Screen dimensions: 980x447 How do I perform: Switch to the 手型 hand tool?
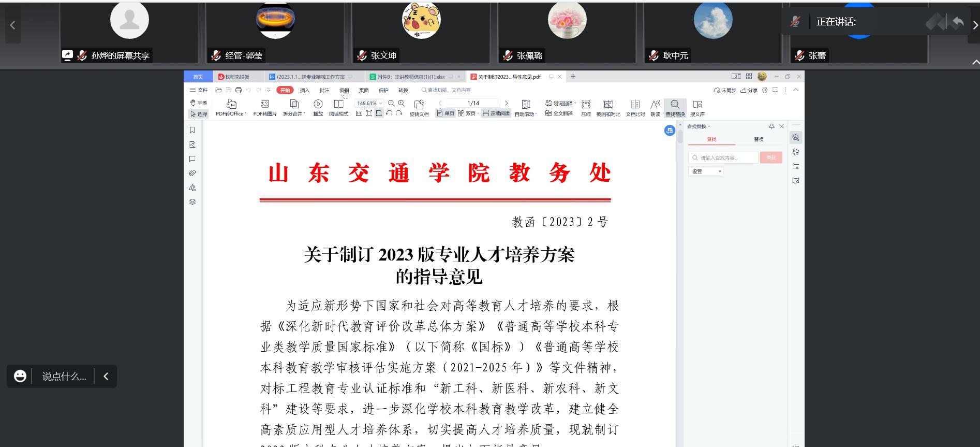tap(199, 103)
